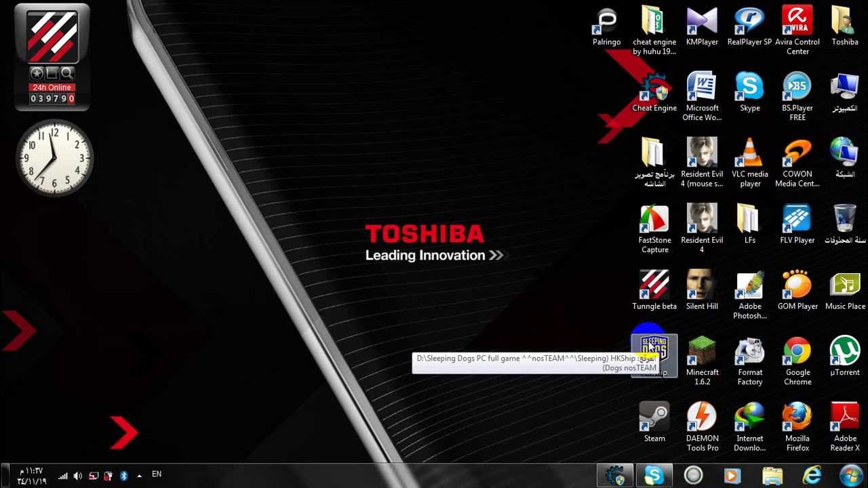Launch FLV Player shortcut
Viewport: 868px width, 488px height.
(797, 224)
